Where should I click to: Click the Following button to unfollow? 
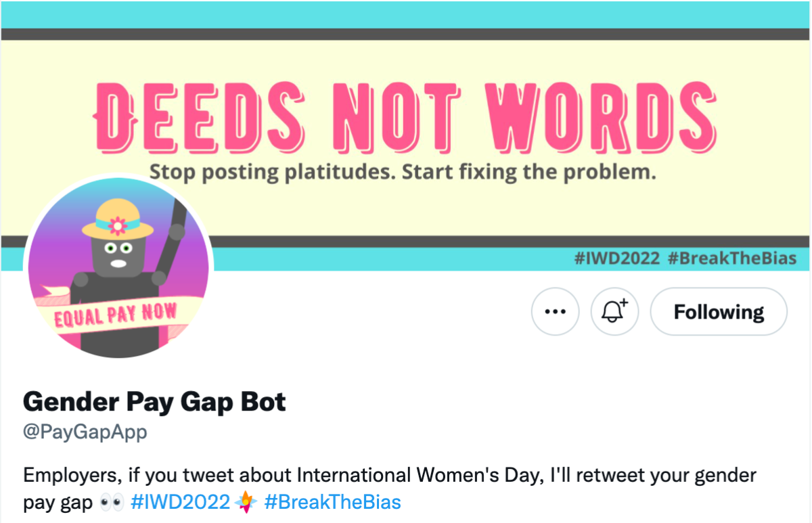[x=719, y=312]
